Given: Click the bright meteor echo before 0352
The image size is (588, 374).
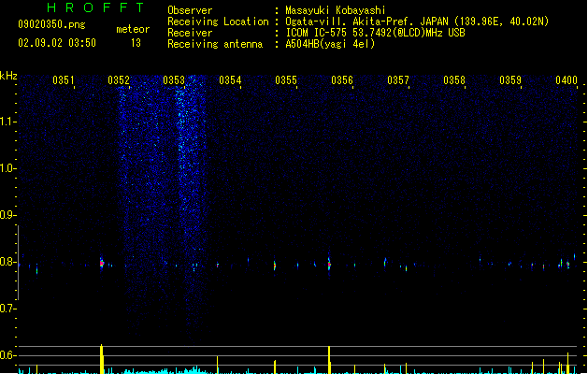Looking at the screenshot, I should coord(101,263).
